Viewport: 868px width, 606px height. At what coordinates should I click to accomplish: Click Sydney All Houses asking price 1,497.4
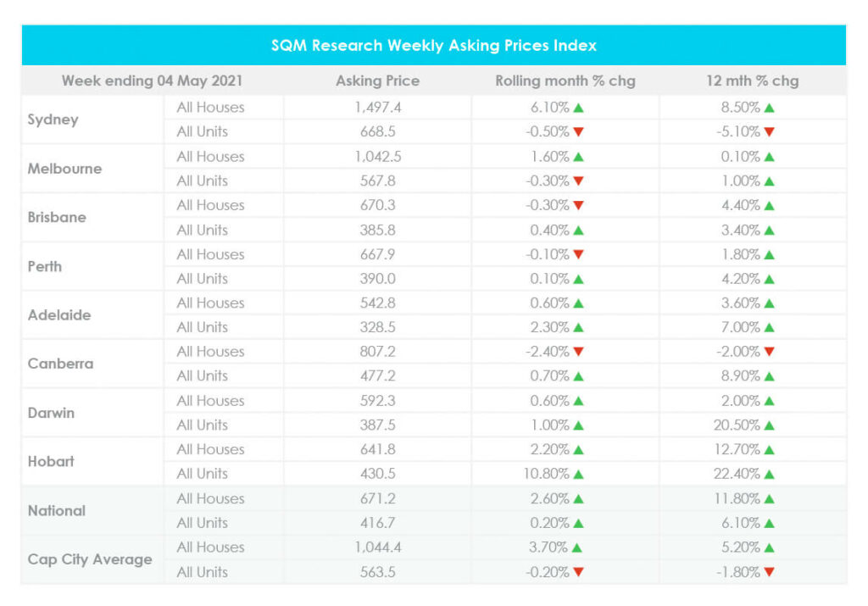378,108
